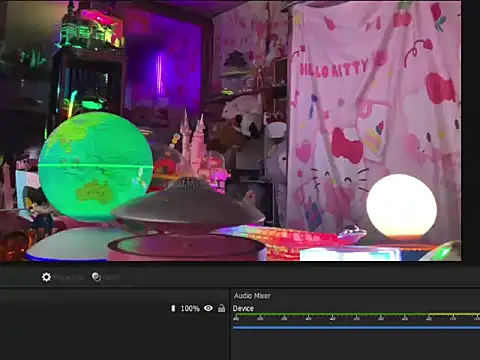Click the Device audio level meter
This screenshot has width=480, height=360.
point(356,314)
